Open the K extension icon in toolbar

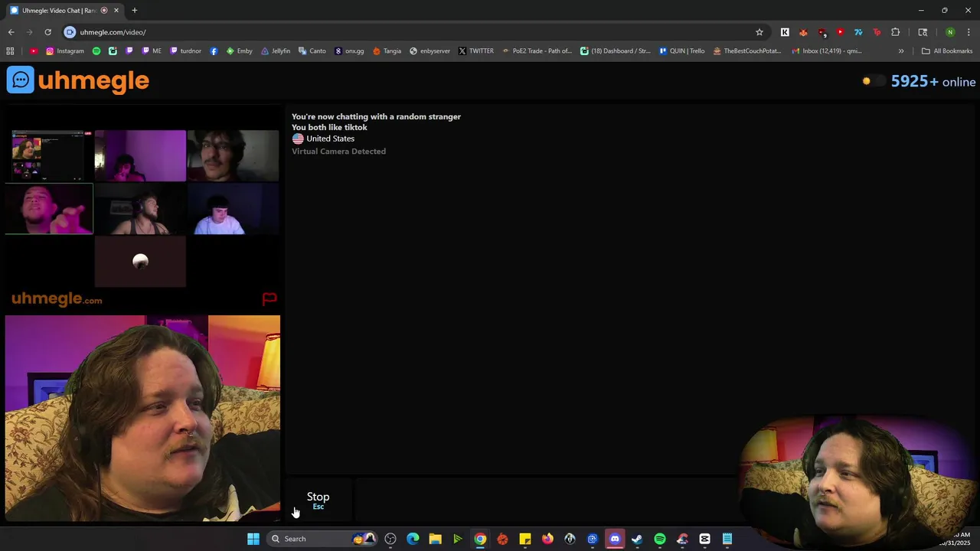pyautogui.click(x=785, y=32)
